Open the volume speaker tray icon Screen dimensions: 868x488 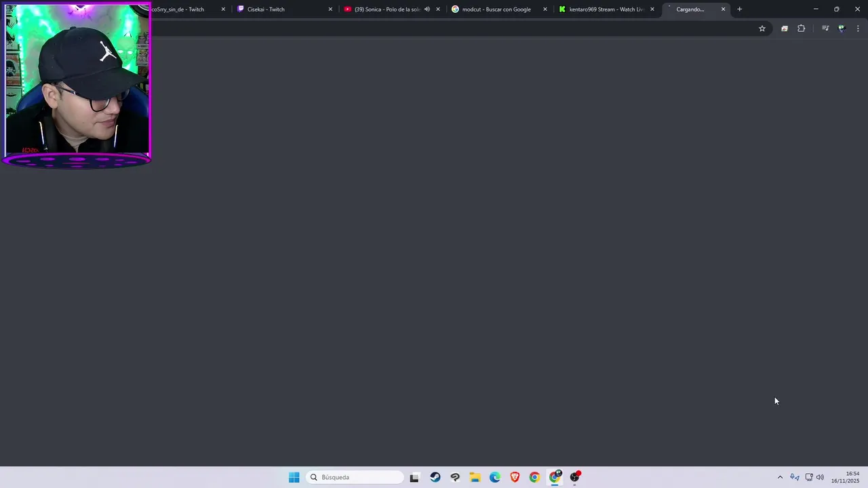(x=820, y=477)
